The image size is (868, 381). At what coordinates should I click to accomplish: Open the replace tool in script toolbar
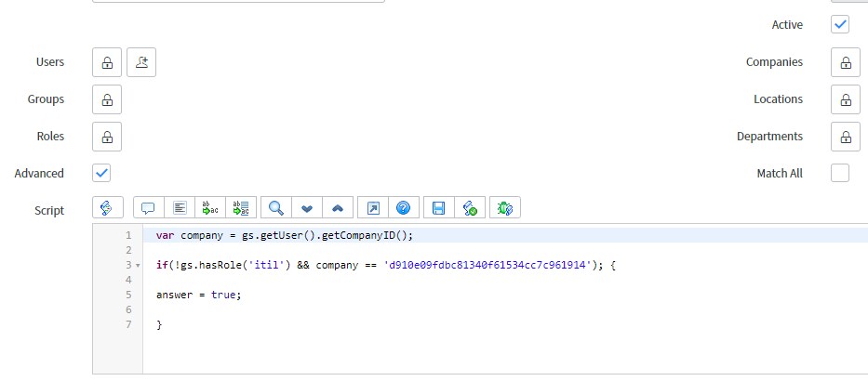[x=210, y=208]
